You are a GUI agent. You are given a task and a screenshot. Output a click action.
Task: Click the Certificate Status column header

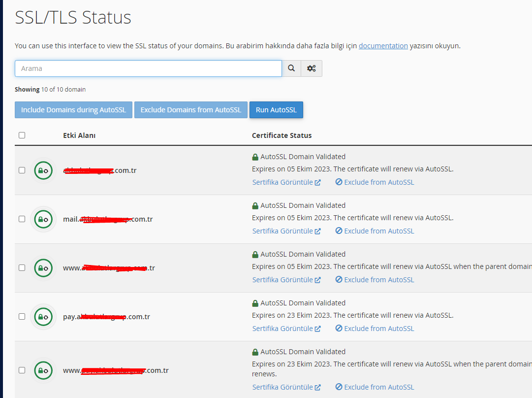(282, 135)
